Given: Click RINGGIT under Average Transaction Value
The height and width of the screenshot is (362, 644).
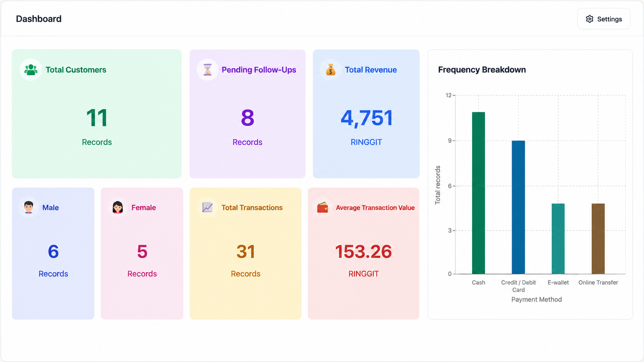Looking at the screenshot, I should [x=364, y=274].
